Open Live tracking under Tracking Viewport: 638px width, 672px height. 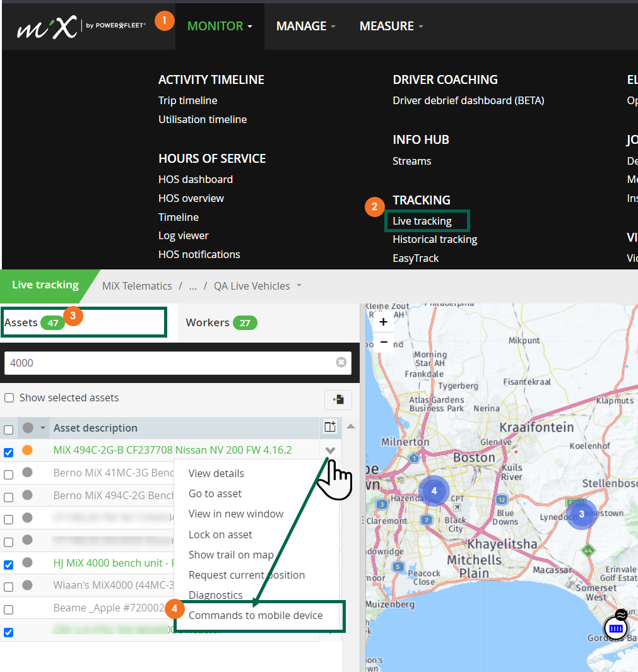pyautogui.click(x=422, y=221)
